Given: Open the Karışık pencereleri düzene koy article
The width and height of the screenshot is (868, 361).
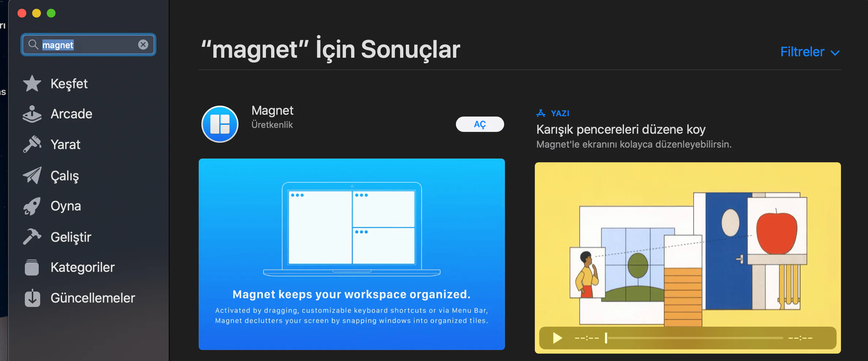Looking at the screenshot, I should (x=621, y=129).
